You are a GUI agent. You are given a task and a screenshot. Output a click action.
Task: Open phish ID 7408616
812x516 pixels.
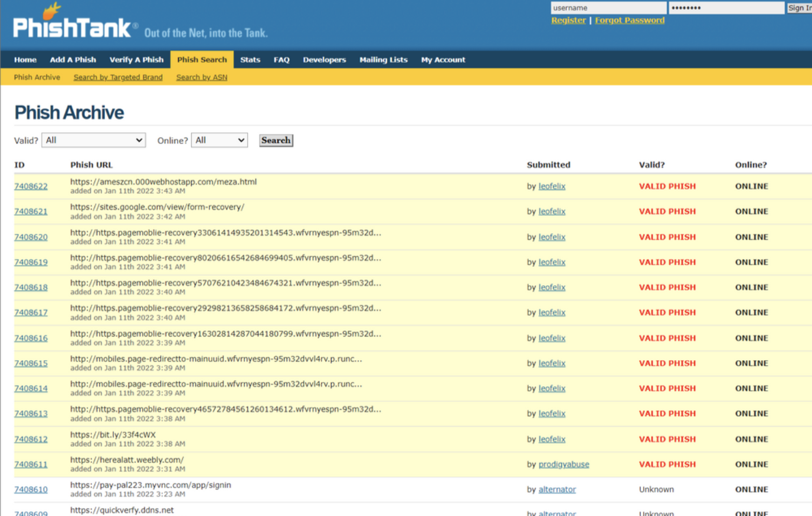coord(31,338)
